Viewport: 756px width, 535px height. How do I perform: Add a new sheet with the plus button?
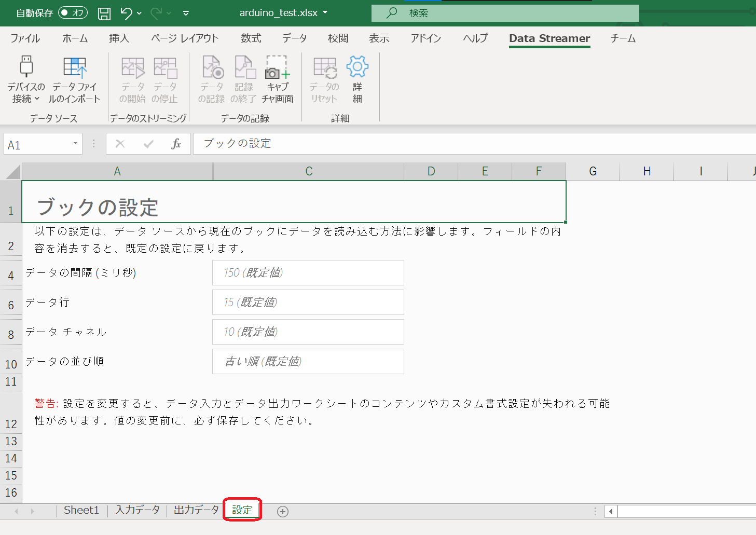point(283,512)
